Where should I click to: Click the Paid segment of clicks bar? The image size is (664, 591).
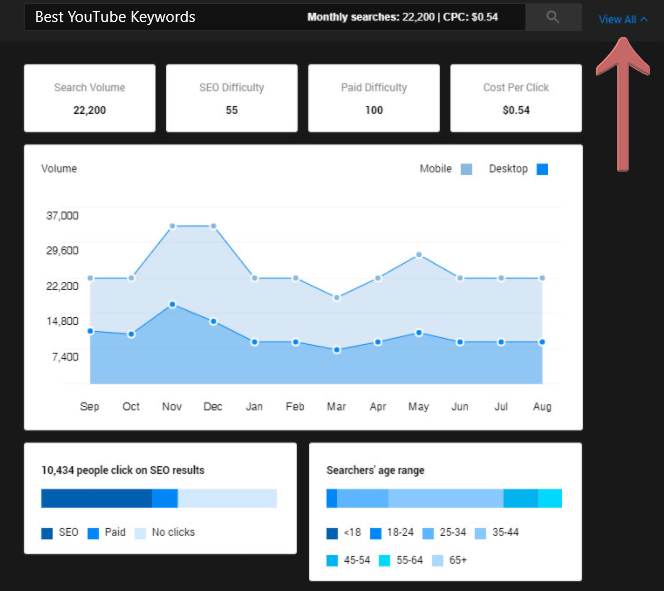(165, 498)
